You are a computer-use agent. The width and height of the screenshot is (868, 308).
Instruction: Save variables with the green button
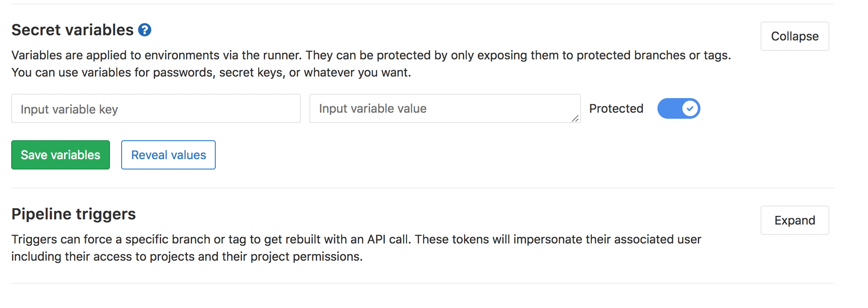tap(61, 155)
